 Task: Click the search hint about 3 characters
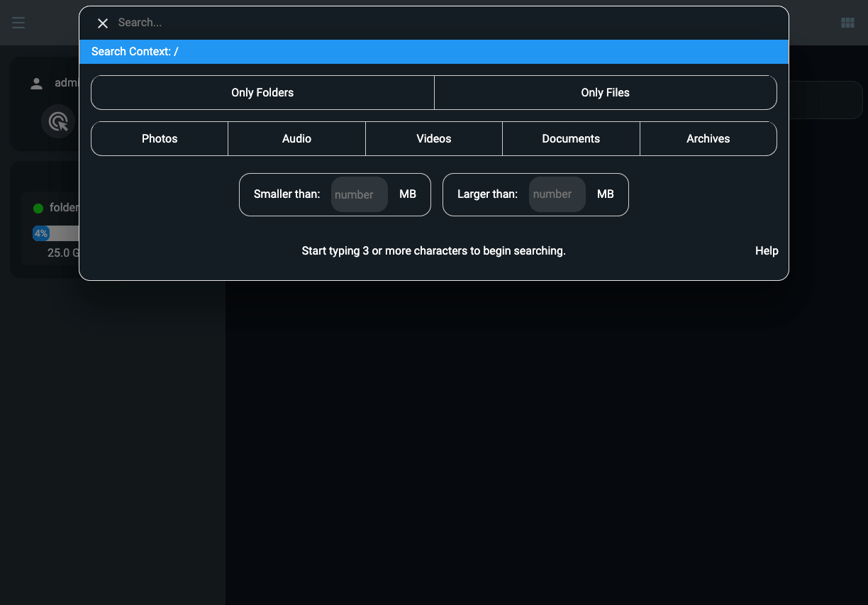[434, 251]
